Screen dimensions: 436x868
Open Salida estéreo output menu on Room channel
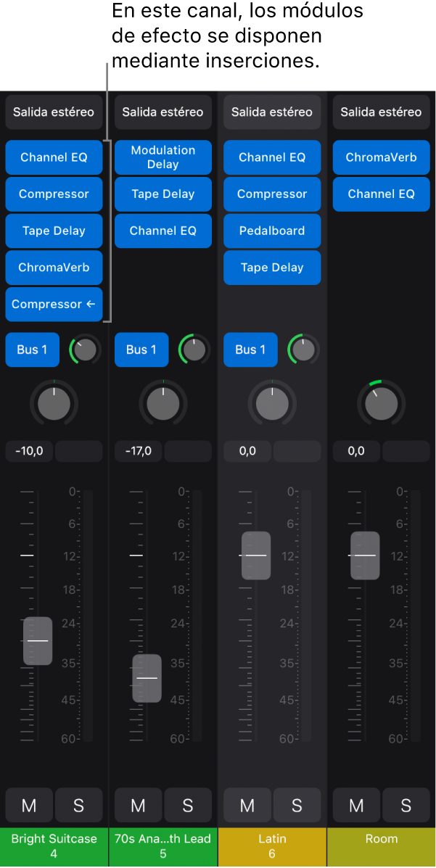pyautogui.click(x=381, y=112)
